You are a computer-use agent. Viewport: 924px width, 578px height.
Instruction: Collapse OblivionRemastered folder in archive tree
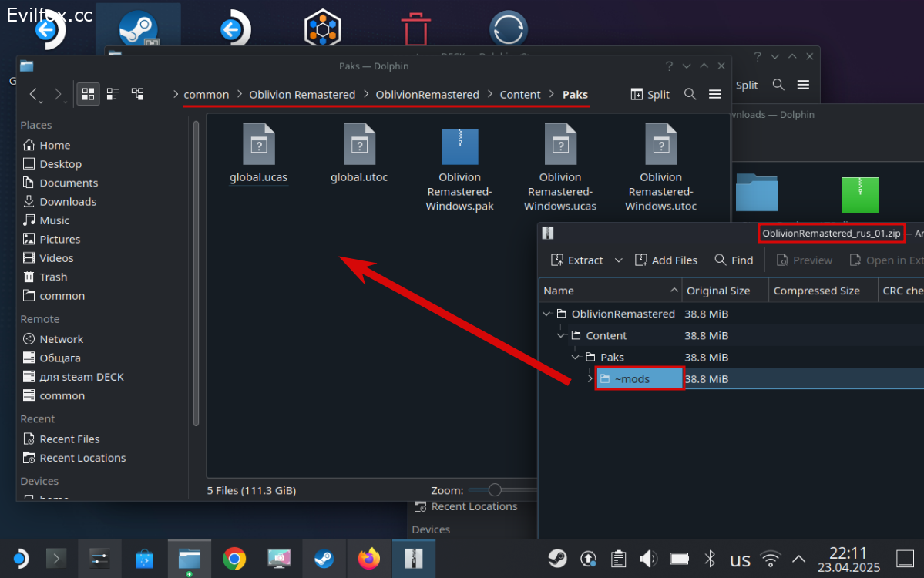pyautogui.click(x=547, y=314)
